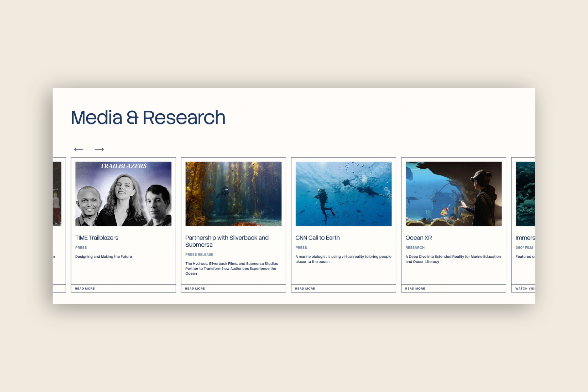Open the CNN Call to Earth divers image
The height and width of the screenshot is (392, 588).
pos(344,194)
